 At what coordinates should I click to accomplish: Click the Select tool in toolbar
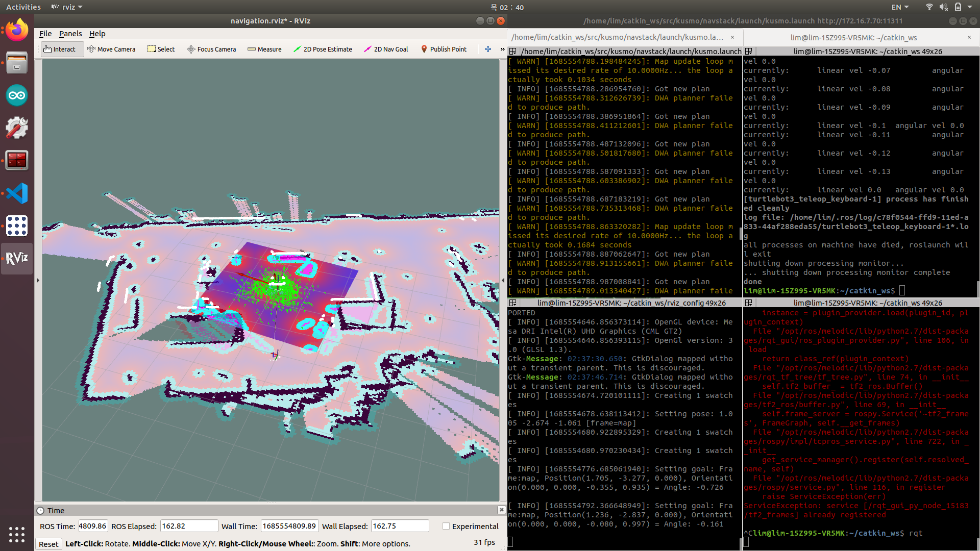161,49
